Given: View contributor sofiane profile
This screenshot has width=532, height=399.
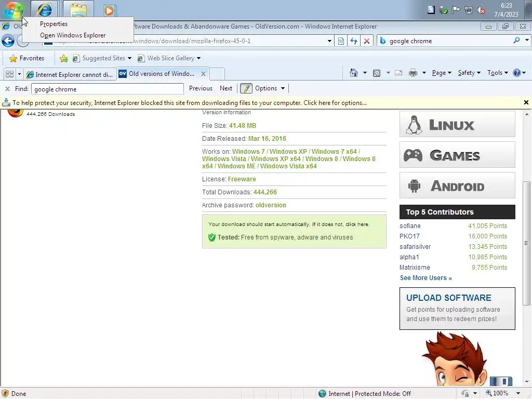Looking at the screenshot, I should [410, 226].
